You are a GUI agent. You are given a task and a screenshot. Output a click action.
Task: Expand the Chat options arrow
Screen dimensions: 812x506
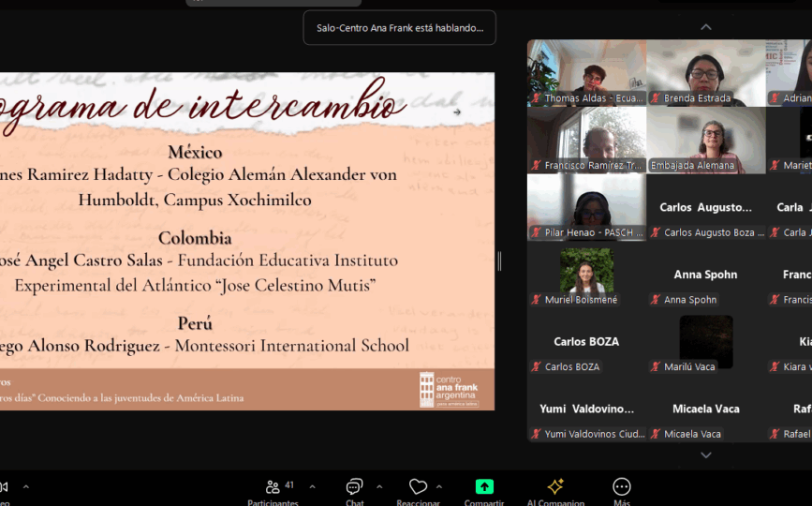pos(379,486)
